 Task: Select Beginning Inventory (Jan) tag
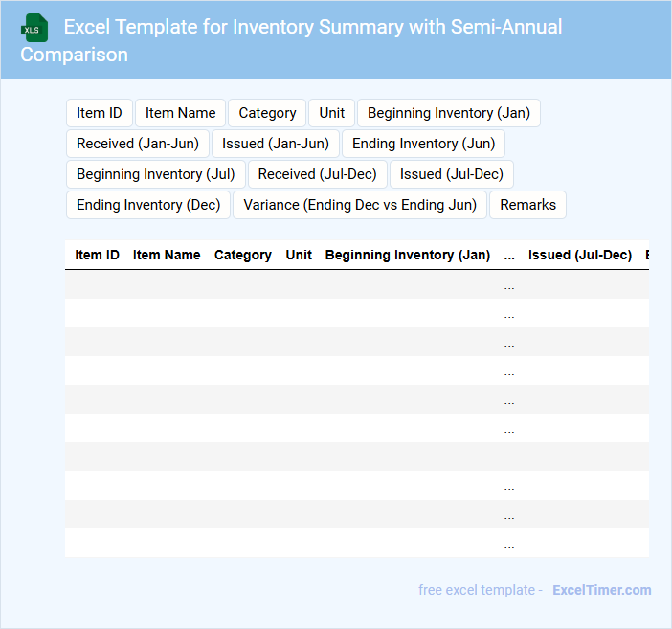pyautogui.click(x=448, y=113)
